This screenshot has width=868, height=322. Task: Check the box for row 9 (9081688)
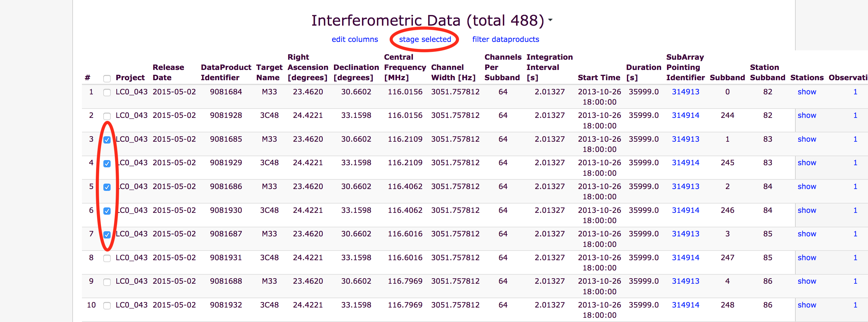tap(107, 282)
